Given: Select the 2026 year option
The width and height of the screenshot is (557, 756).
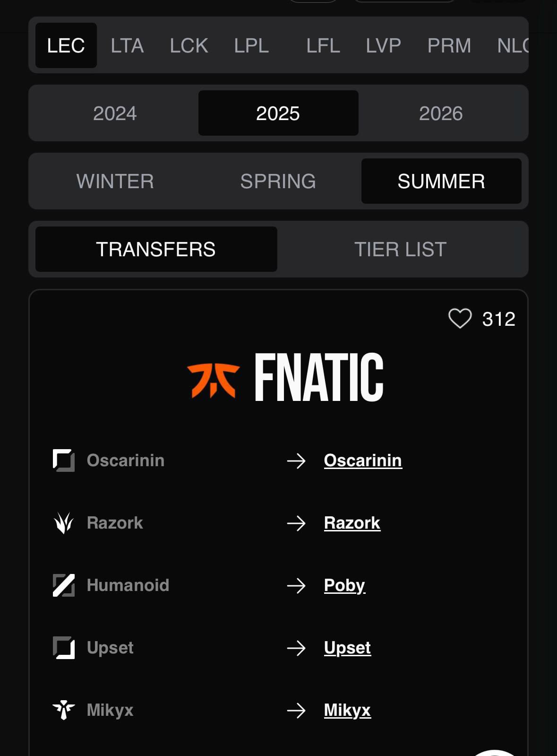Looking at the screenshot, I should (441, 113).
